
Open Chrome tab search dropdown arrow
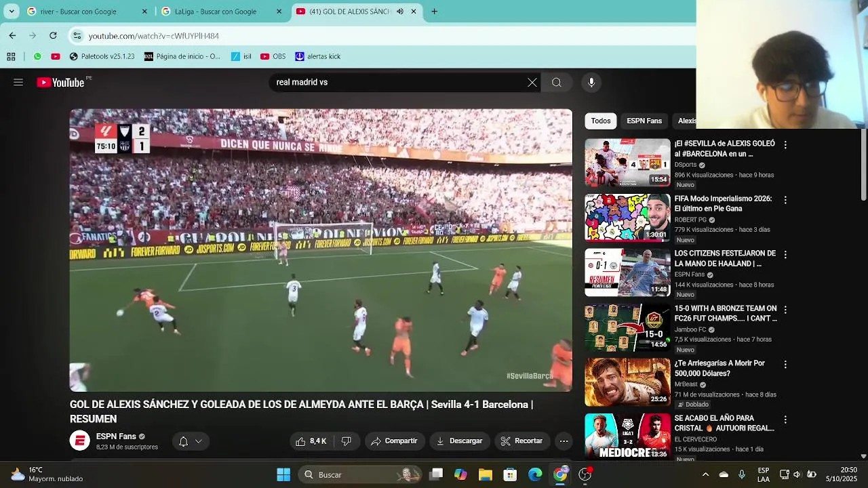[12, 12]
